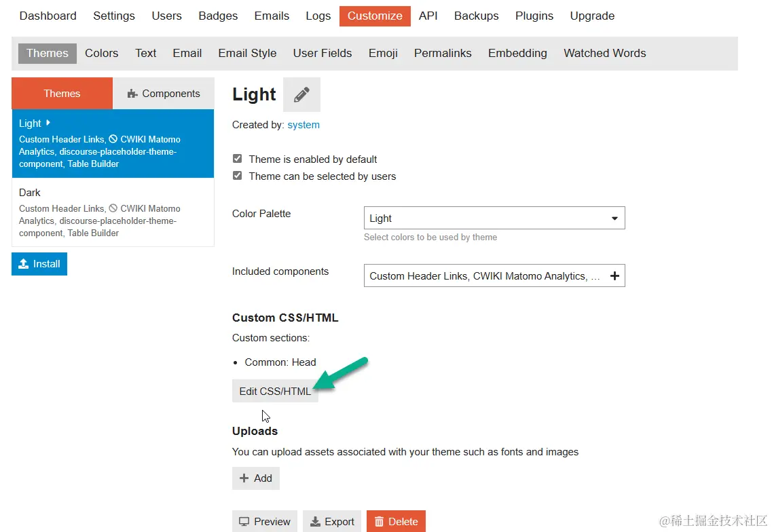The height and width of the screenshot is (532, 772).
Task: Click the pencil icon to rename Light theme
Action: (x=301, y=94)
